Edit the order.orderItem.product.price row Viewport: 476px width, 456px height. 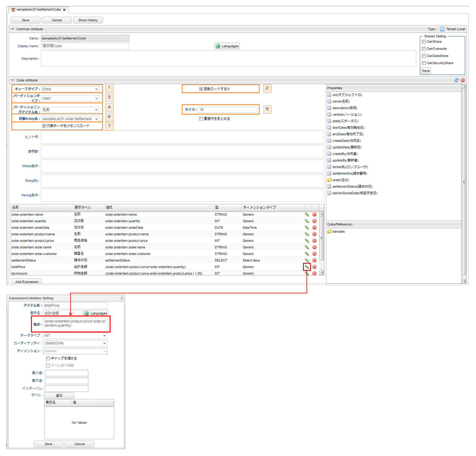click(x=307, y=241)
